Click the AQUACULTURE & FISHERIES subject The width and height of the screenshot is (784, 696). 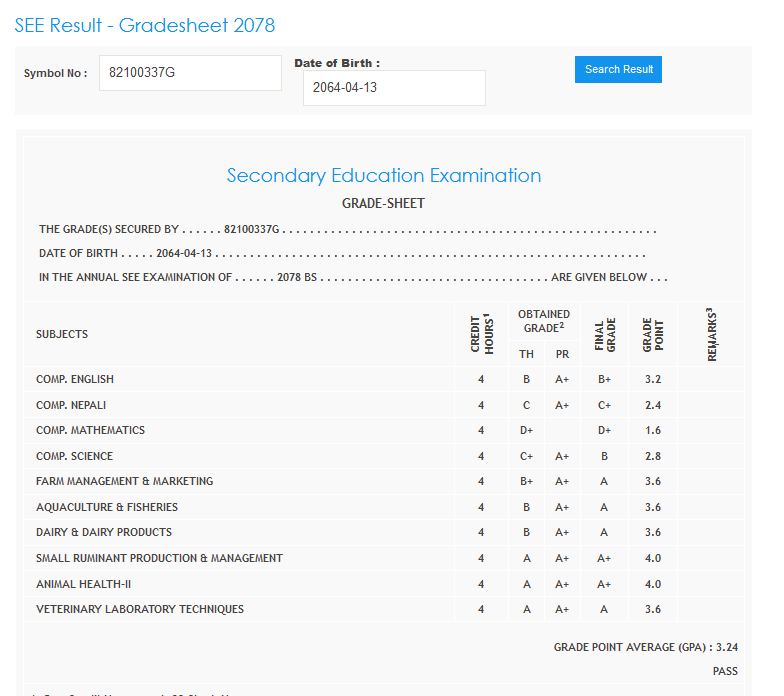click(107, 507)
